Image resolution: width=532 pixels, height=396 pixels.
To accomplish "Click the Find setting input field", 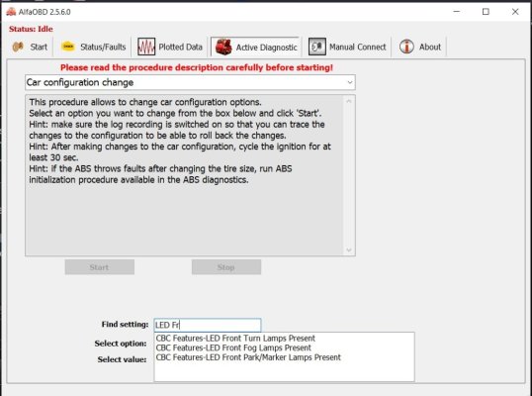I will click(x=208, y=325).
